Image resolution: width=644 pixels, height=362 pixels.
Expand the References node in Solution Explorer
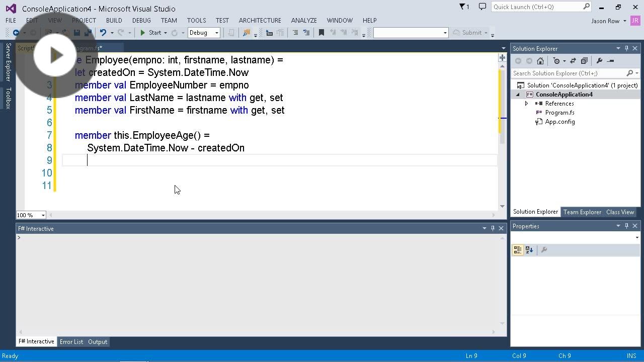[x=527, y=104]
